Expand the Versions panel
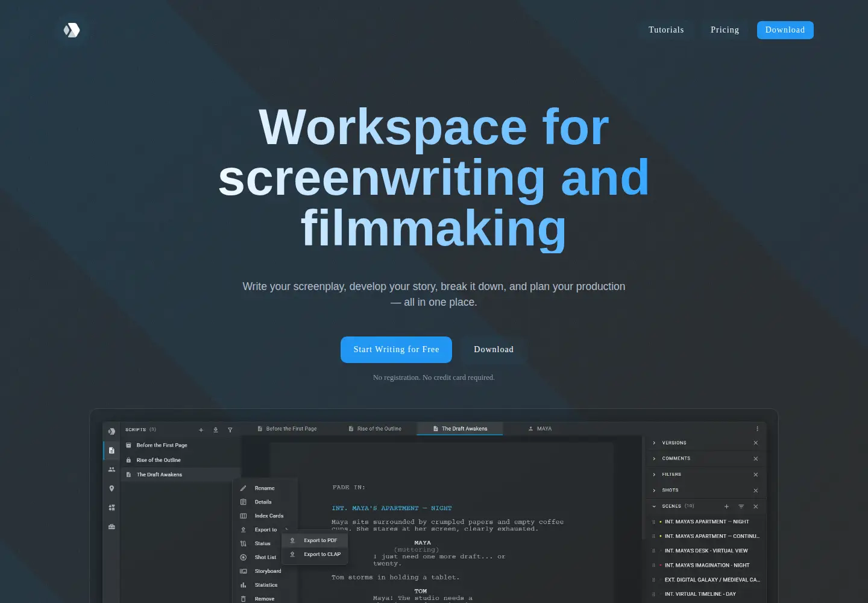868x603 pixels. 654,443
